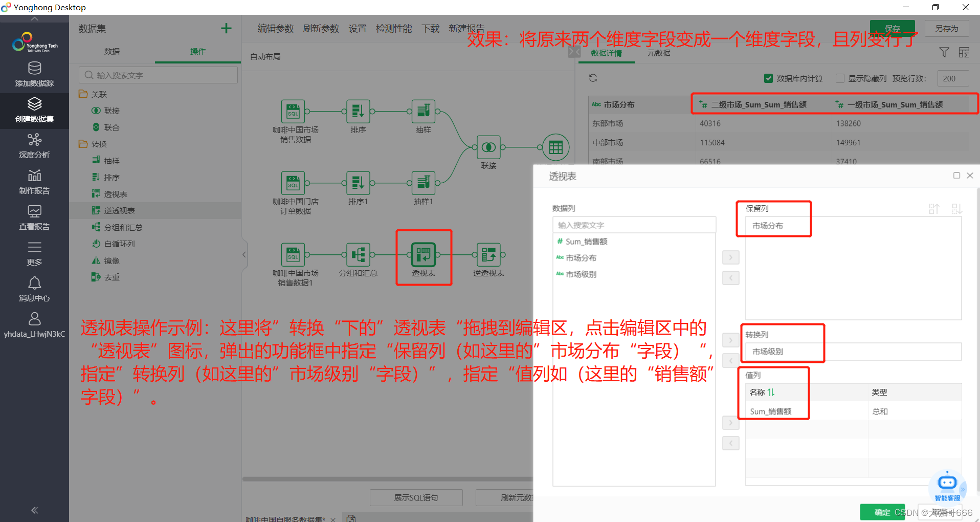
Task: Select the 排序 node in the canvas
Action: [358, 111]
